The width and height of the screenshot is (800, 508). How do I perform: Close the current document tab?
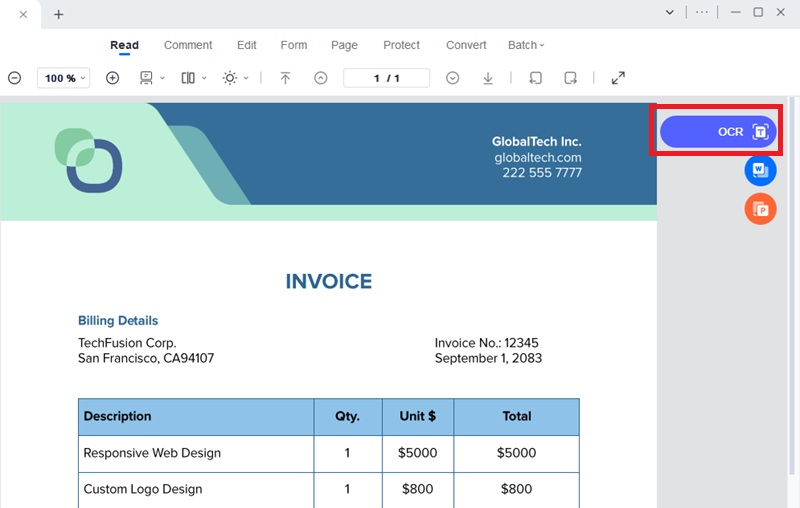23,14
